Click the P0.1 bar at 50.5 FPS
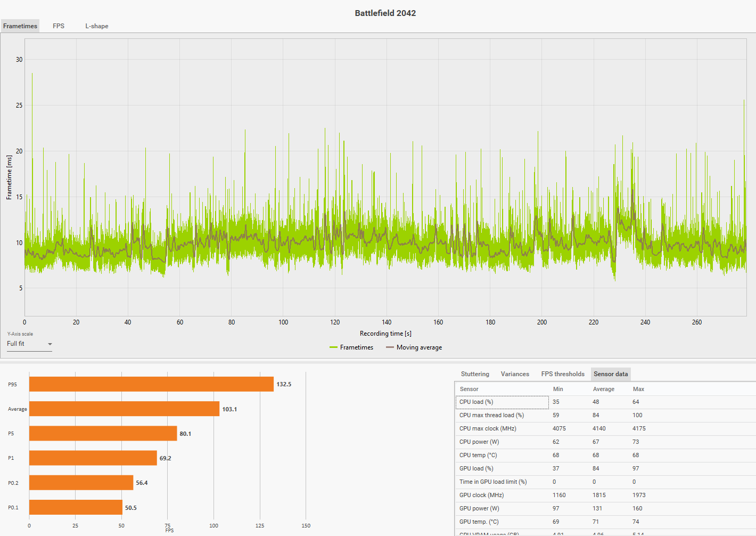 [76, 507]
